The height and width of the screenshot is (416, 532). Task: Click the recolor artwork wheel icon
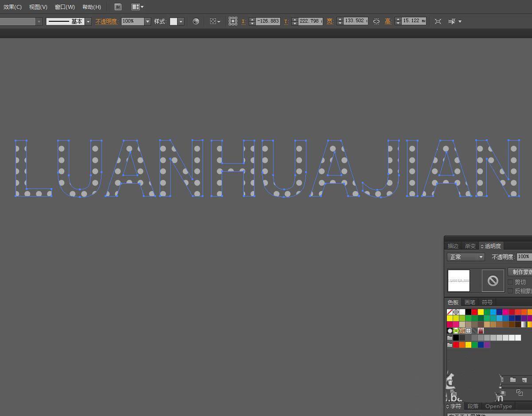196,21
